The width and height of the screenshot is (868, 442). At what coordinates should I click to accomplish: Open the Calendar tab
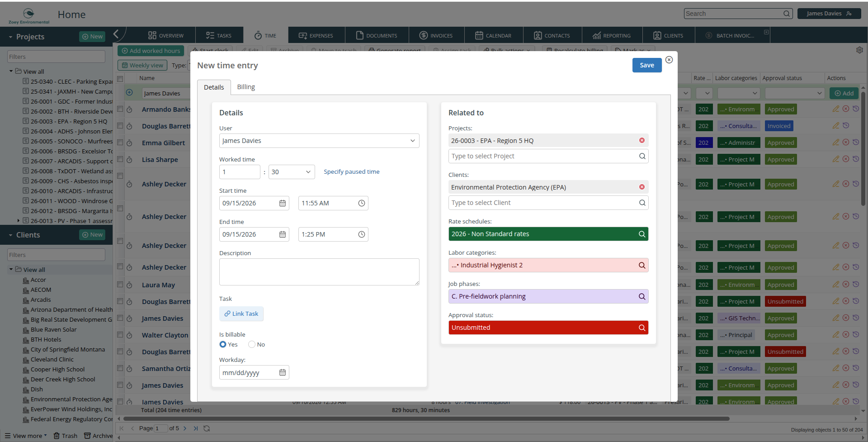[494, 35]
